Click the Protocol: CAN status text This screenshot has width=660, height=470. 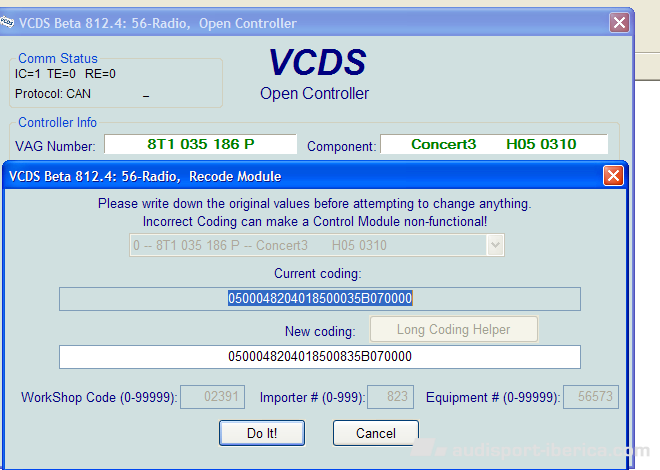(53, 93)
